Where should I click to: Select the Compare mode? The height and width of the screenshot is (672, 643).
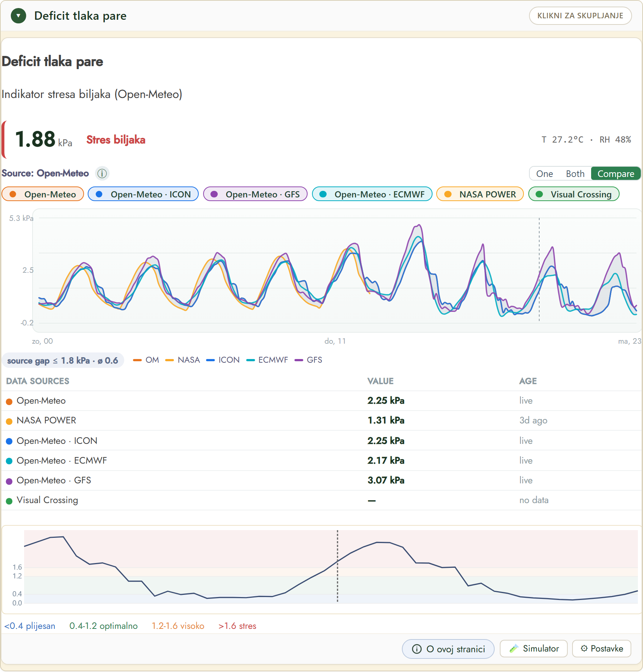(616, 174)
